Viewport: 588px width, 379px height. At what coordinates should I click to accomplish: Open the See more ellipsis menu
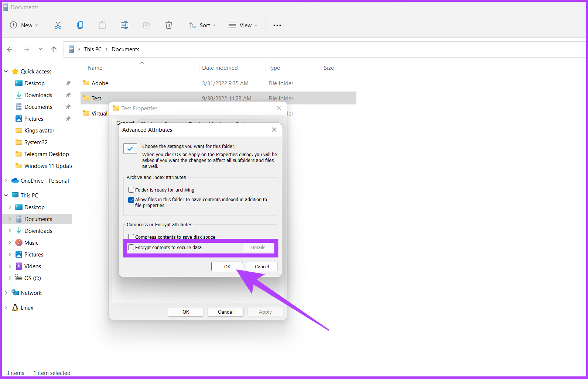point(277,25)
